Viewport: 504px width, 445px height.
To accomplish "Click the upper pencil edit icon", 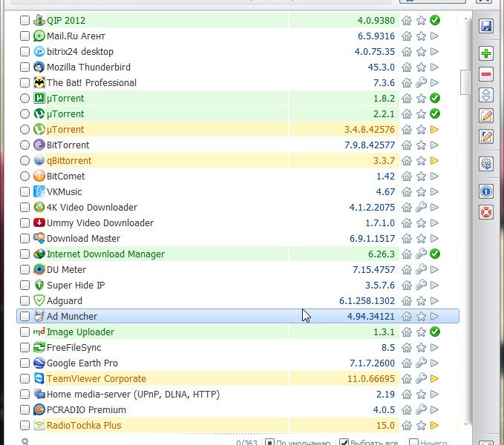I will pyautogui.click(x=486, y=116).
